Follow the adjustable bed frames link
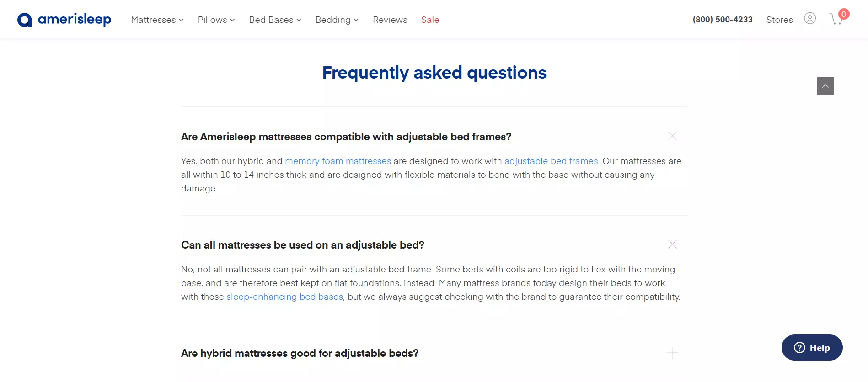 [x=551, y=161]
